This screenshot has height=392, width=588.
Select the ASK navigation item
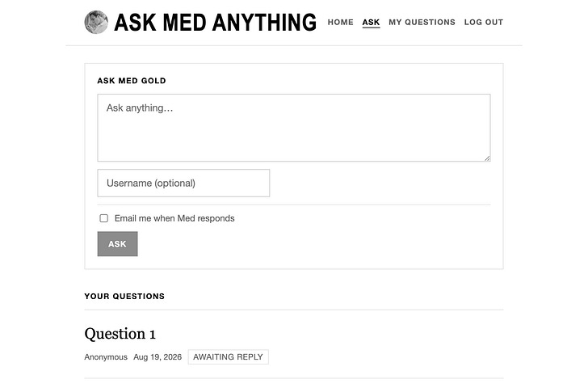pyautogui.click(x=371, y=22)
